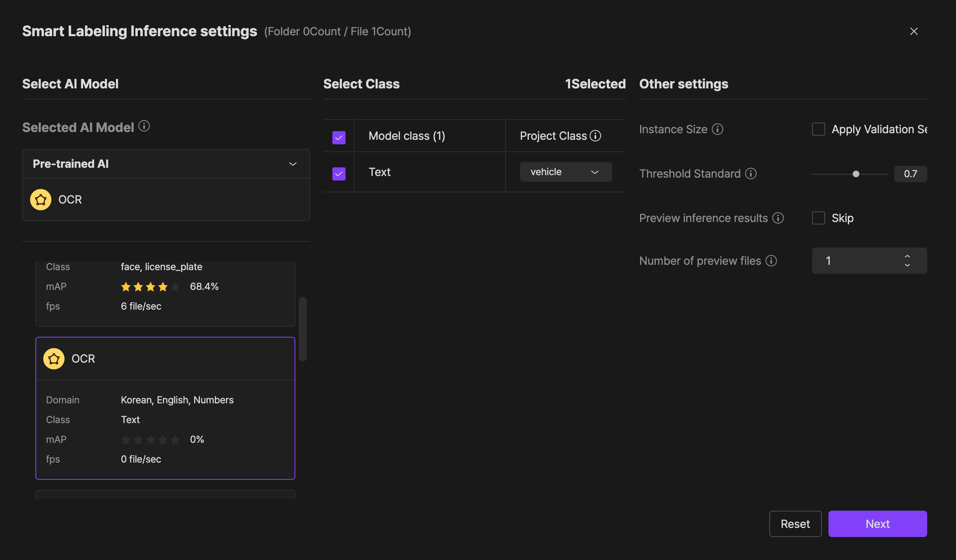The height and width of the screenshot is (560, 956).
Task: Click info icon next to Selected AI Model
Action: coord(144,126)
